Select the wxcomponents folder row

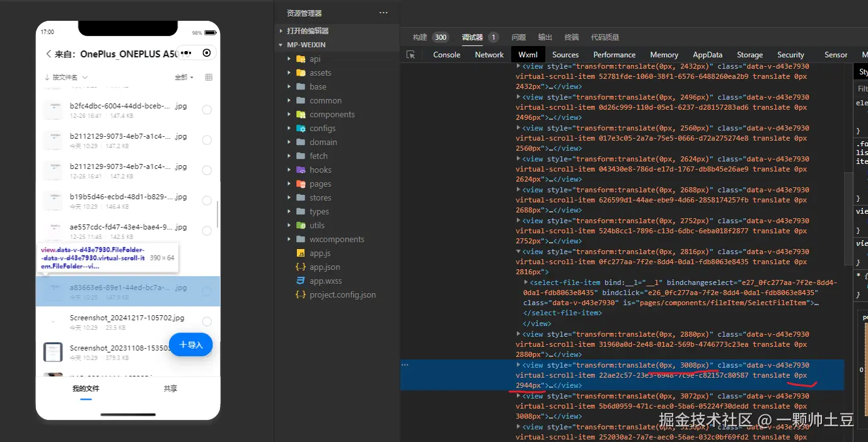click(x=337, y=239)
